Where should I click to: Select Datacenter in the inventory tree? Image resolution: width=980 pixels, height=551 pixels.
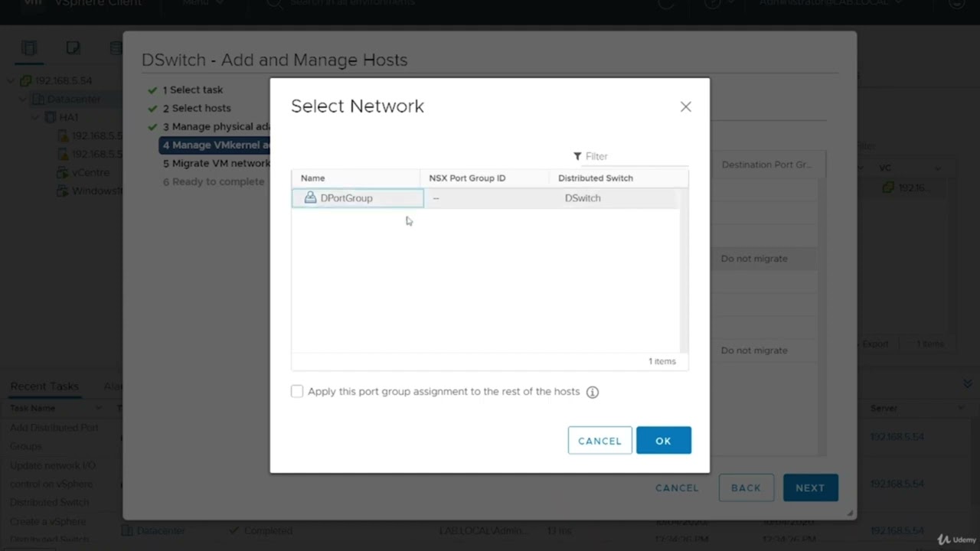coord(73,99)
